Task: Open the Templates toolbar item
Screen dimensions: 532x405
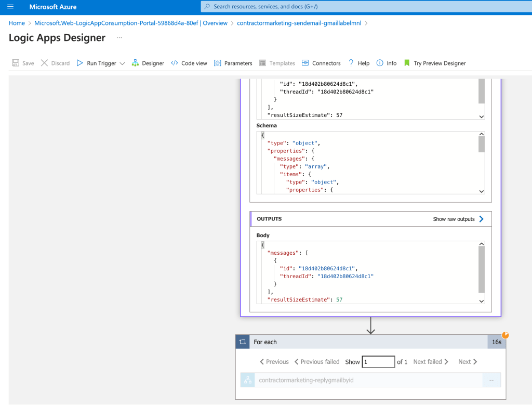Action: tap(277, 63)
